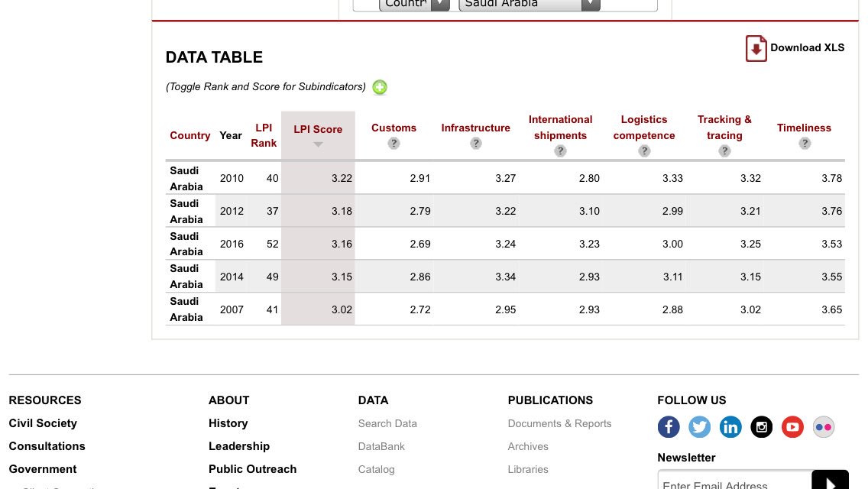868x489 pixels.
Task: Open History link under About
Action: tap(228, 423)
